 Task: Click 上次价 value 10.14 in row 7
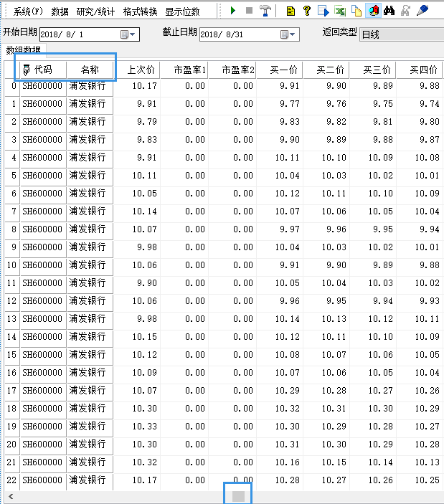(x=145, y=211)
